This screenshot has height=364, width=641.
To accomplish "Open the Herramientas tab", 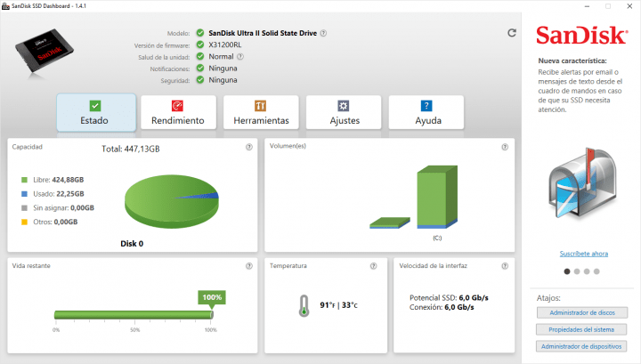I will coord(261,112).
